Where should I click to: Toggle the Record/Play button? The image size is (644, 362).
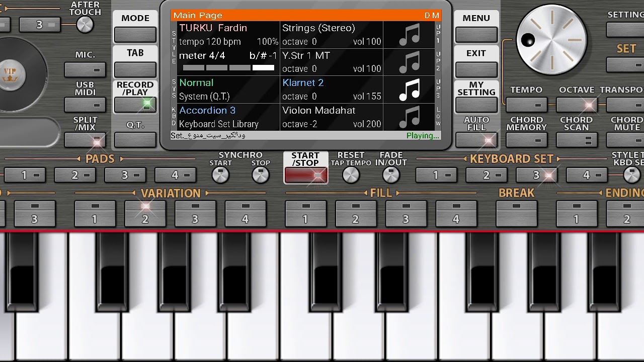coord(135,105)
